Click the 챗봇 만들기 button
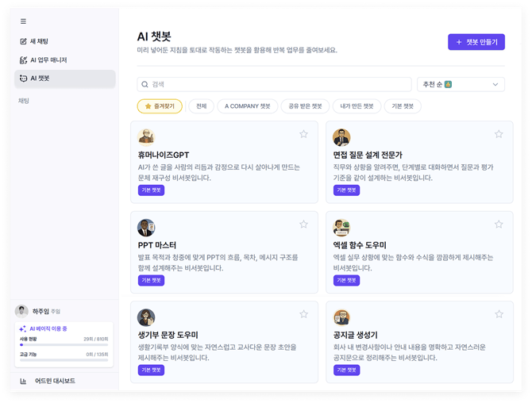This screenshot has width=532, height=403. [476, 42]
